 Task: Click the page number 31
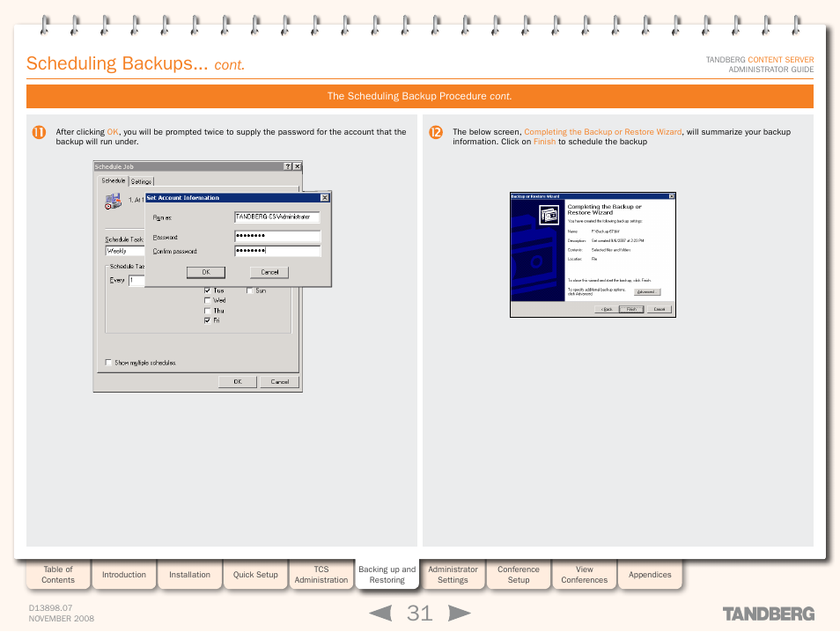(419, 614)
